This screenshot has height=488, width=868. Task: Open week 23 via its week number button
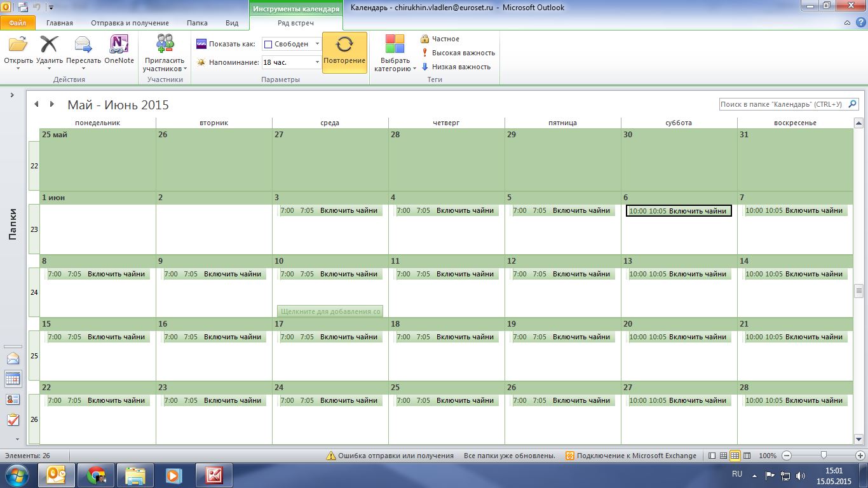pyautogui.click(x=34, y=229)
